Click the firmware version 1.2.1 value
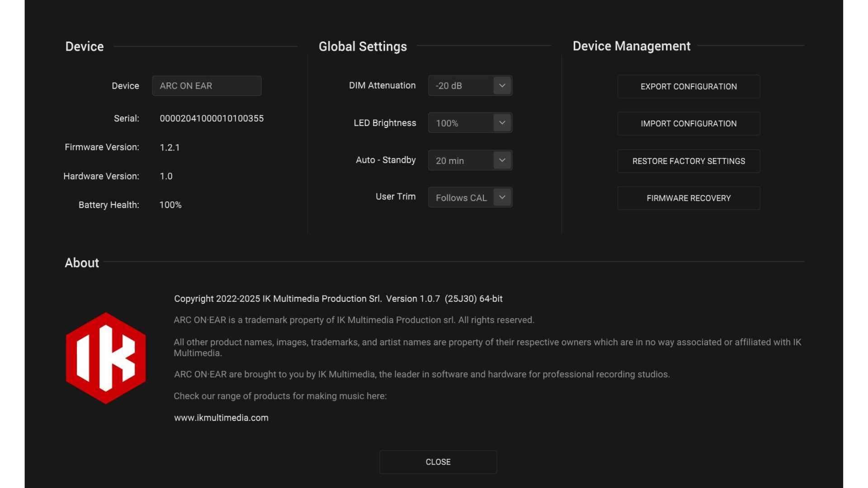The width and height of the screenshot is (868, 488). pos(170,148)
